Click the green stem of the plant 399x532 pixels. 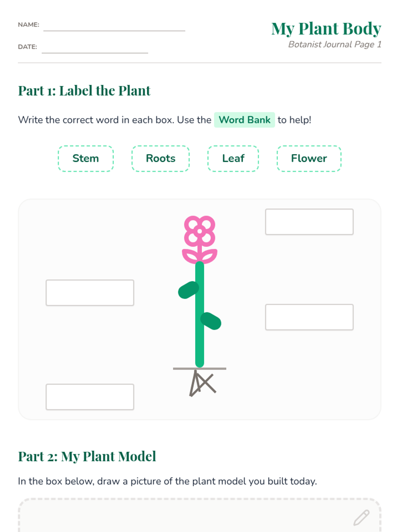199,314
